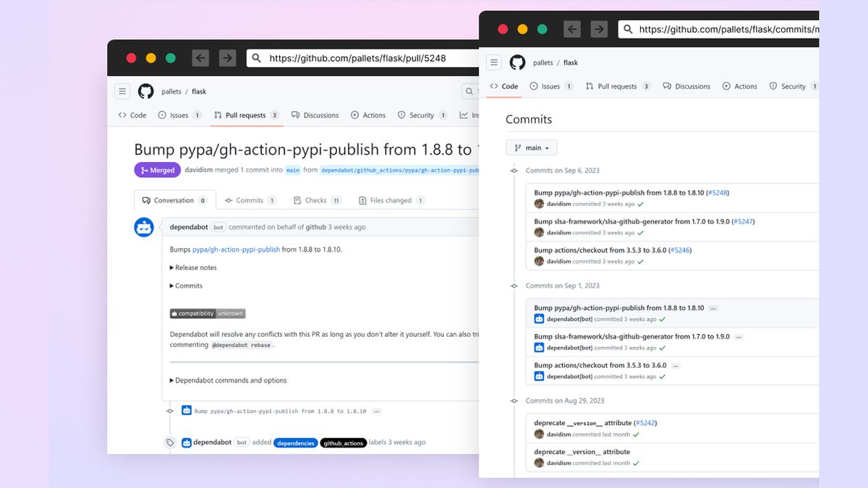This screenshot has width=868, height=488.
Task: Click davidism's avatar on commit #5248
Action: click(540, 204)
